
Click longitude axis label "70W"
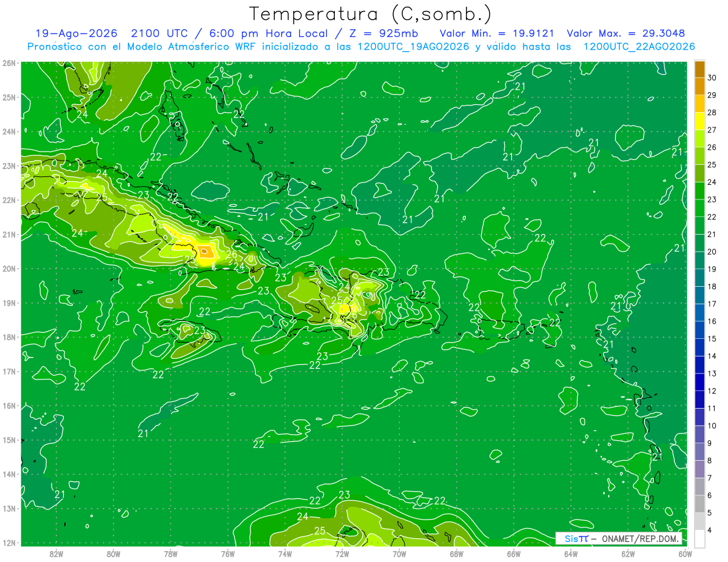click(399, 554)
